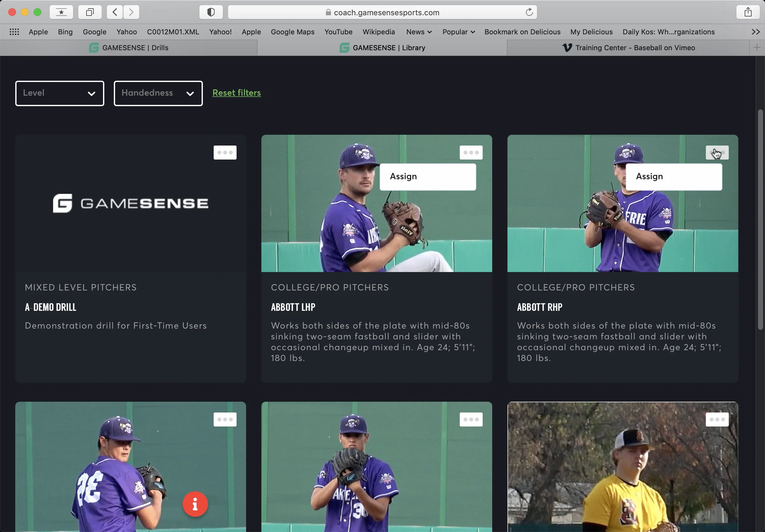The height and width of the screenshot is (532, 765).
Task: Select the GAMESENSE Library tab
Action: pos(382,48)
